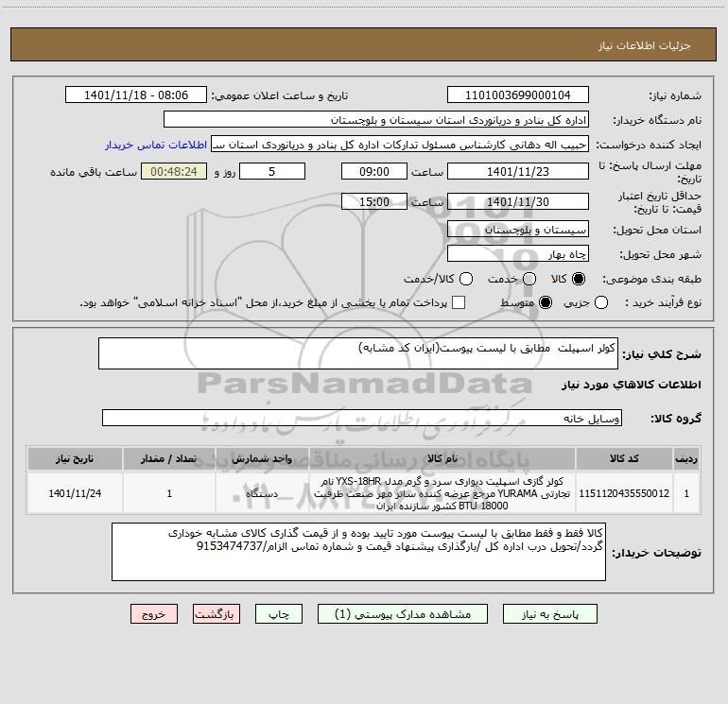Click the response deadline date 1401/11/23
The height and width of the screenshot is (704, 728).
point(518,171)
